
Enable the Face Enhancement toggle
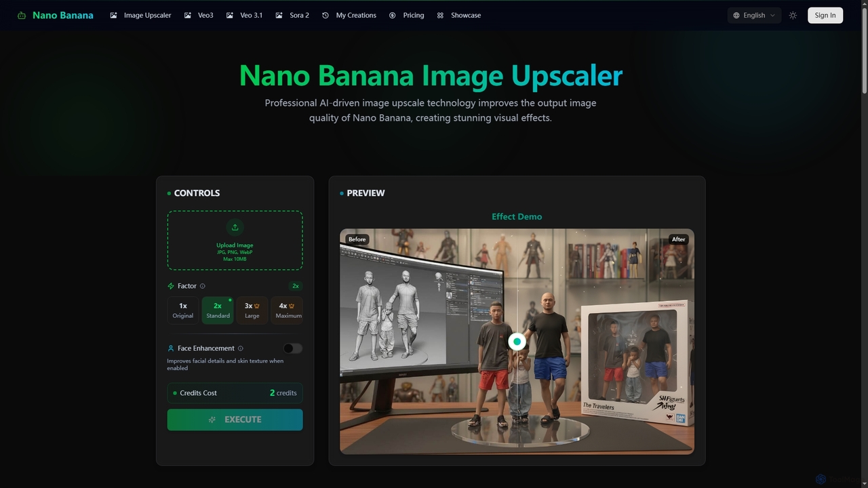click(293, 348)
